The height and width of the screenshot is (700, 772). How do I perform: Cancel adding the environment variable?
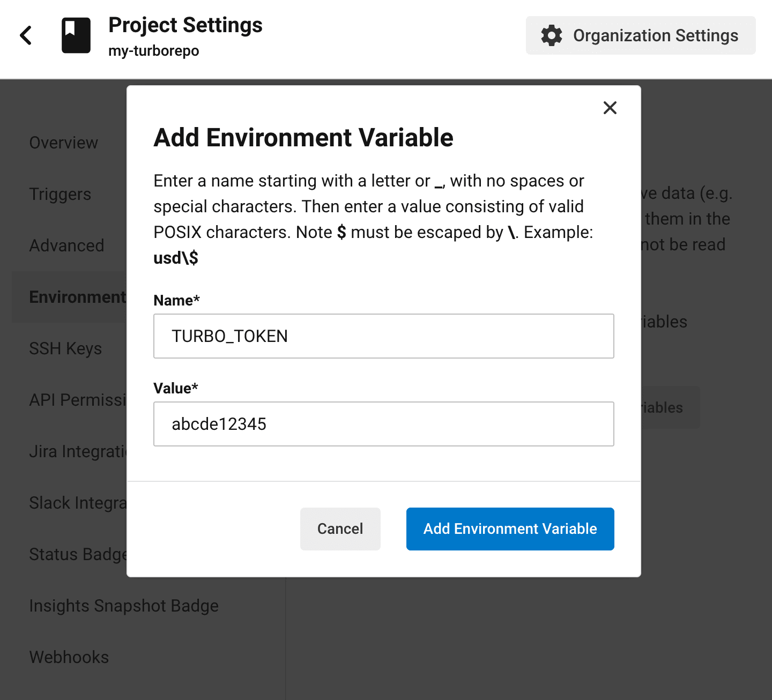point(340,529)
